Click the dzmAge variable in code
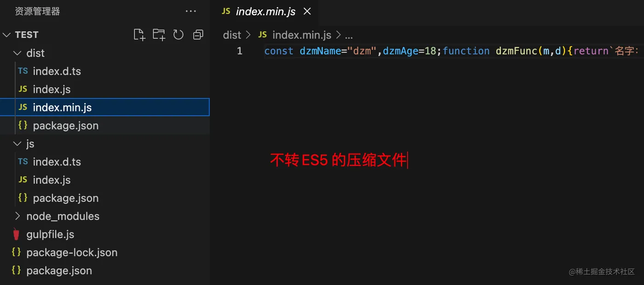This screenshot has width=644, height=285. click(400, 51)
